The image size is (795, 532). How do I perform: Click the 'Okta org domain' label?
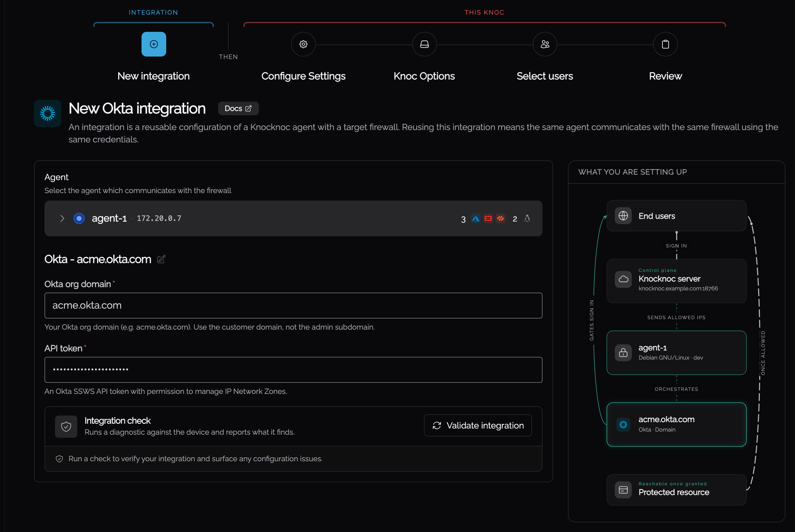tap(78, 284)
